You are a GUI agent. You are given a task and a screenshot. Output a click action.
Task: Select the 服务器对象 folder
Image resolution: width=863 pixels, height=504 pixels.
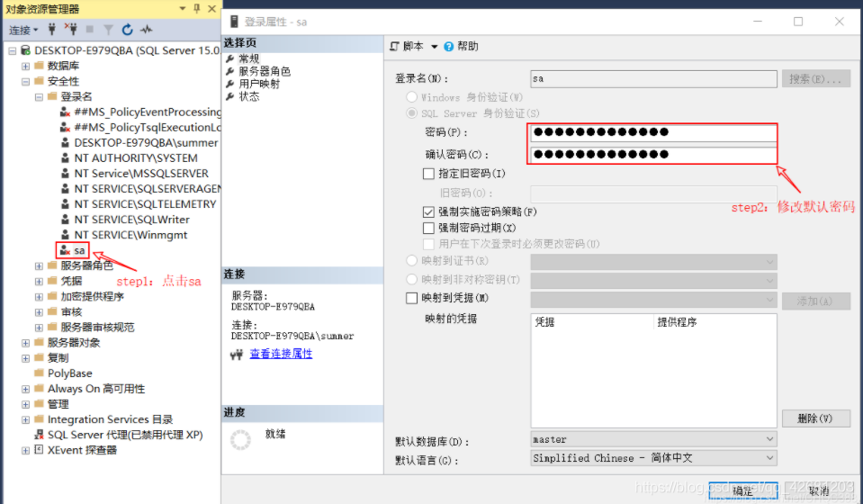[74, 343]
